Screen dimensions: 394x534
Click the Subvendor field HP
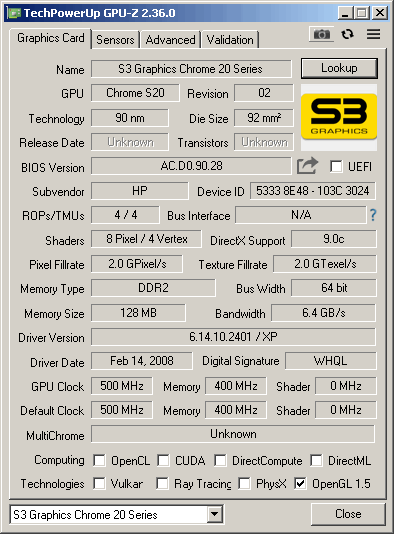pyautogui.click(x=140, y=191)
